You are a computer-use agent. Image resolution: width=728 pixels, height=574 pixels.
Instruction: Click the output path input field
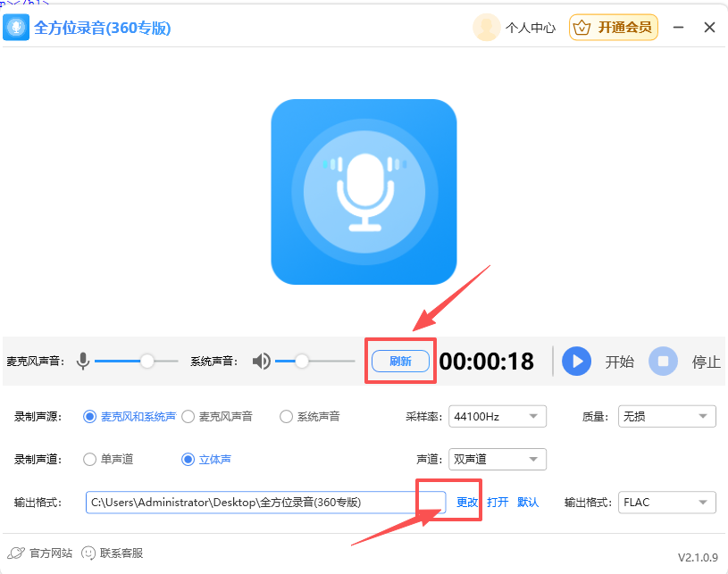pos(264,502)
